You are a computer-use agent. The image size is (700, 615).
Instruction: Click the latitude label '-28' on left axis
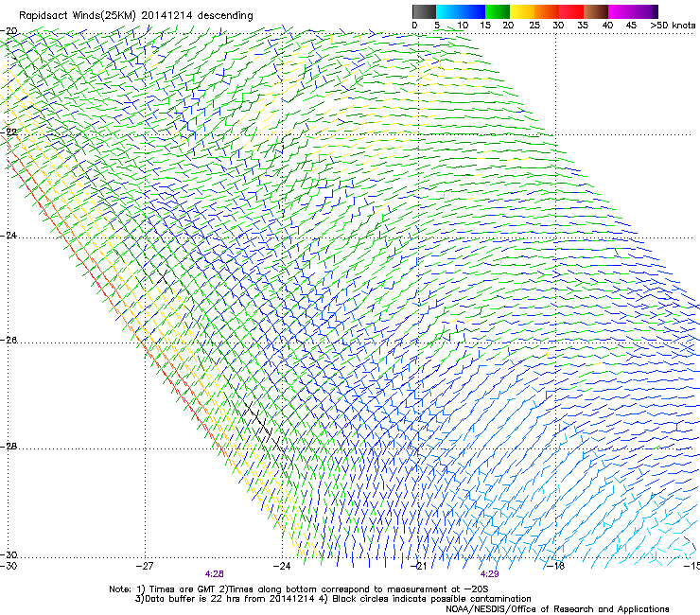[9, 447]
